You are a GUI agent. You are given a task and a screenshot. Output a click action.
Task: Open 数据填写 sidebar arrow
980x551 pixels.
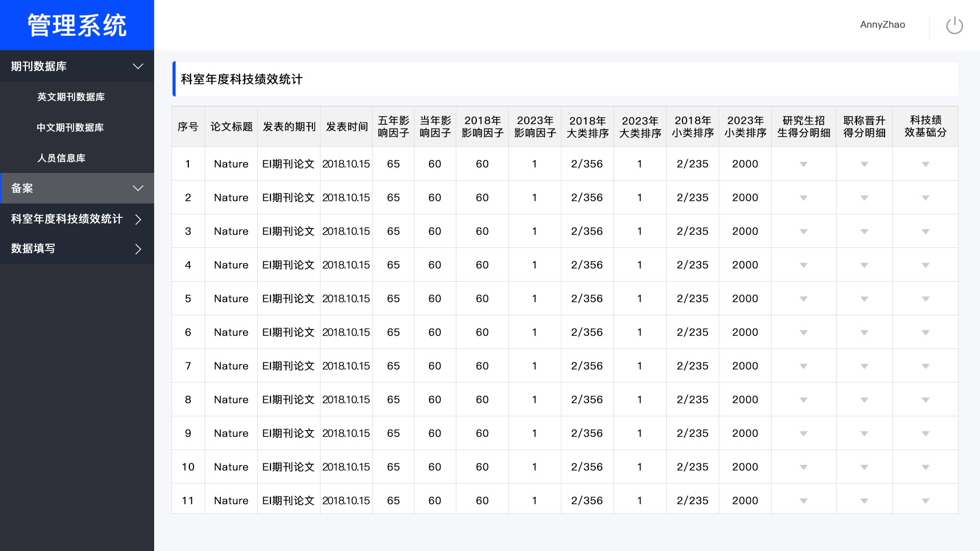point(138,249)
